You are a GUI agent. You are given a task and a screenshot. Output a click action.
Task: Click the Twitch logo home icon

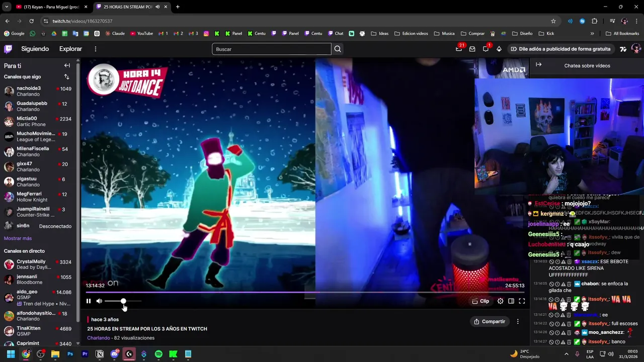[8, 49]
